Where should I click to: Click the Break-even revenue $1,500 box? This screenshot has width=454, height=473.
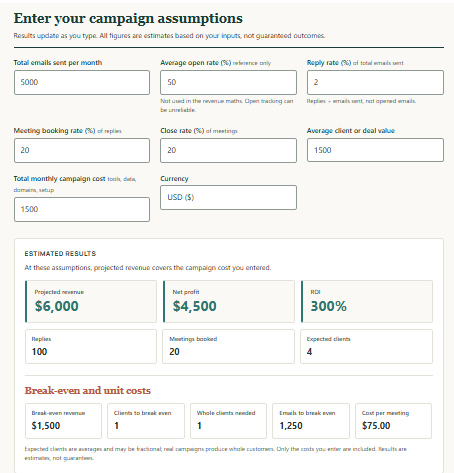point(63,421)
